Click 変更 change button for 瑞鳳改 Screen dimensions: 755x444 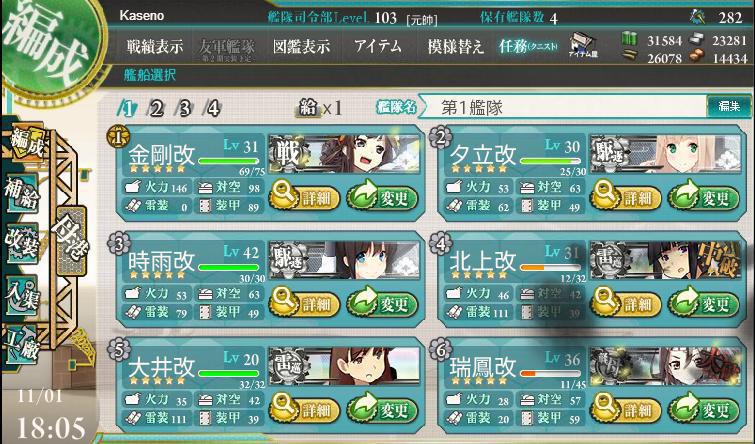[704, 409]
